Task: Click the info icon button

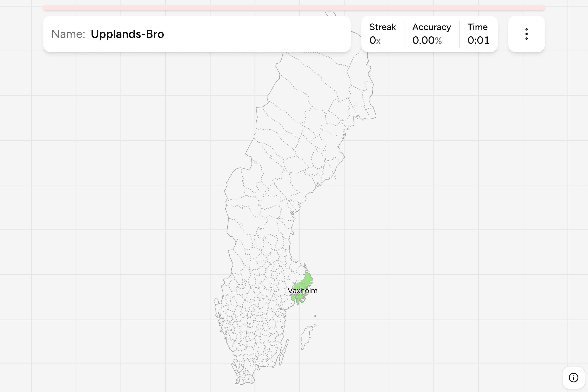Action: 573,377
